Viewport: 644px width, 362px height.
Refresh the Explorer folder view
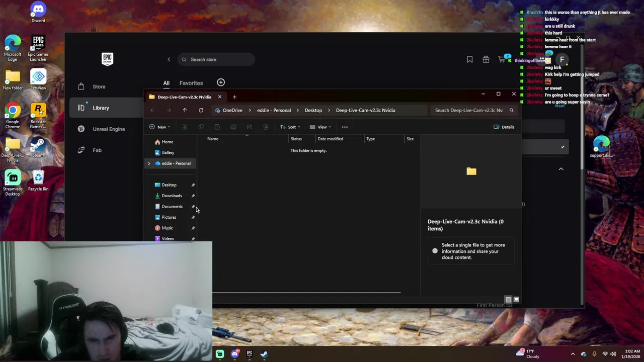[x=201, y=110]
